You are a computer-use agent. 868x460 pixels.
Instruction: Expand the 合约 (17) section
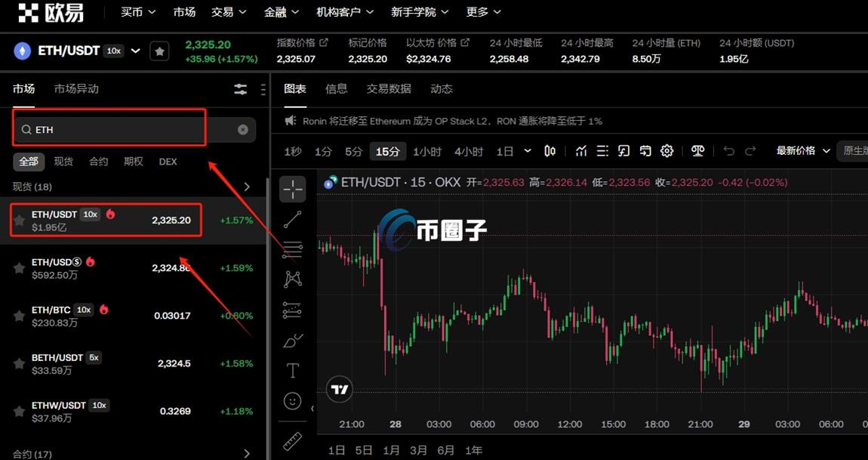[x=247, y=454]
